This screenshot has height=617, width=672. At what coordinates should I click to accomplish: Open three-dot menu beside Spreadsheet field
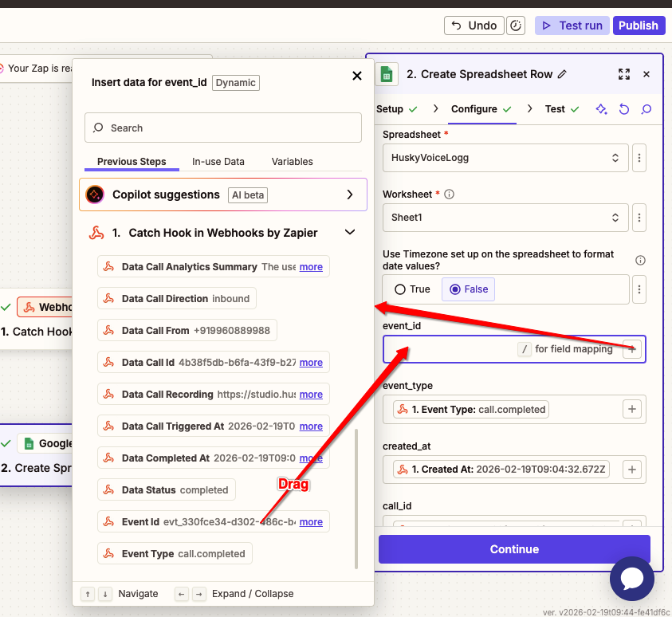(x=639, y=158)
